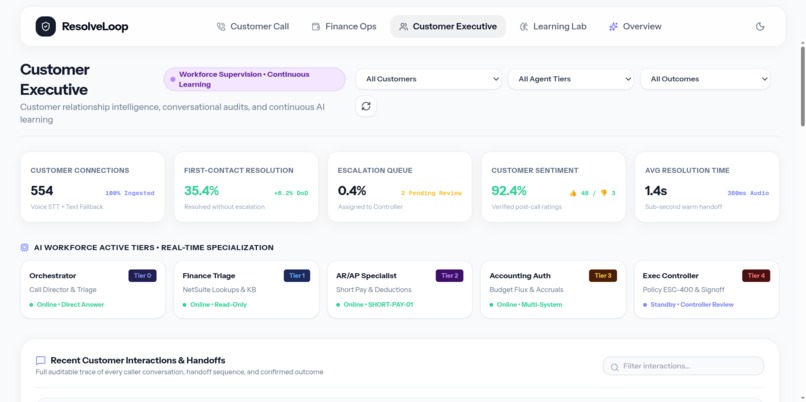This screenshot has height=402, width=806.
Task: Open the First-Contact Resolution card
Action: click(246, 187)
